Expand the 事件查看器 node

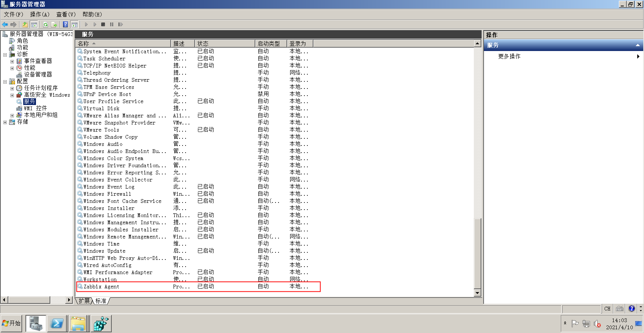12,61
